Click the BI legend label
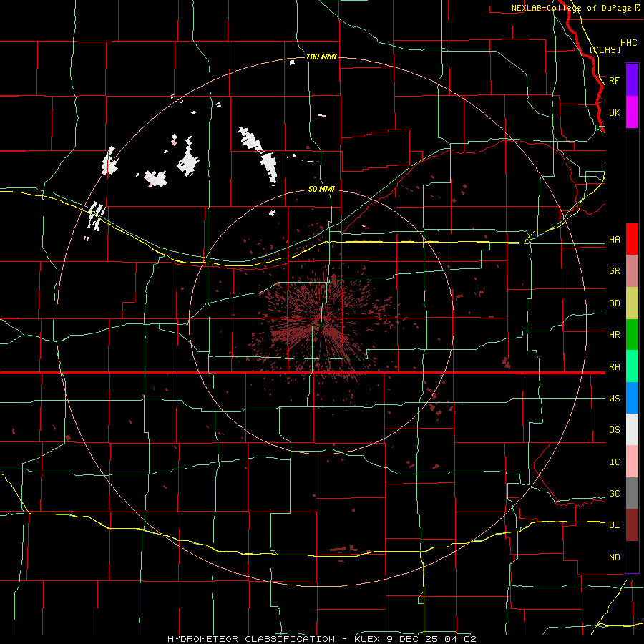Screen dimensions: 644x644 [614, 525]
